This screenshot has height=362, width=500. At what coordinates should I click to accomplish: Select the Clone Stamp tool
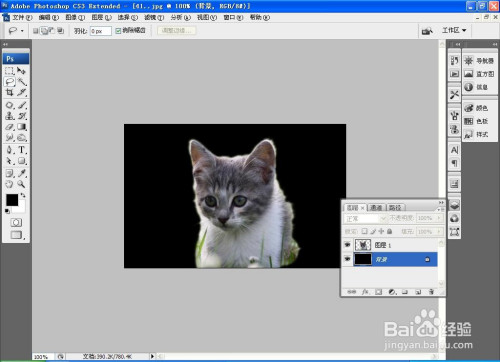(x=10, y=116)
